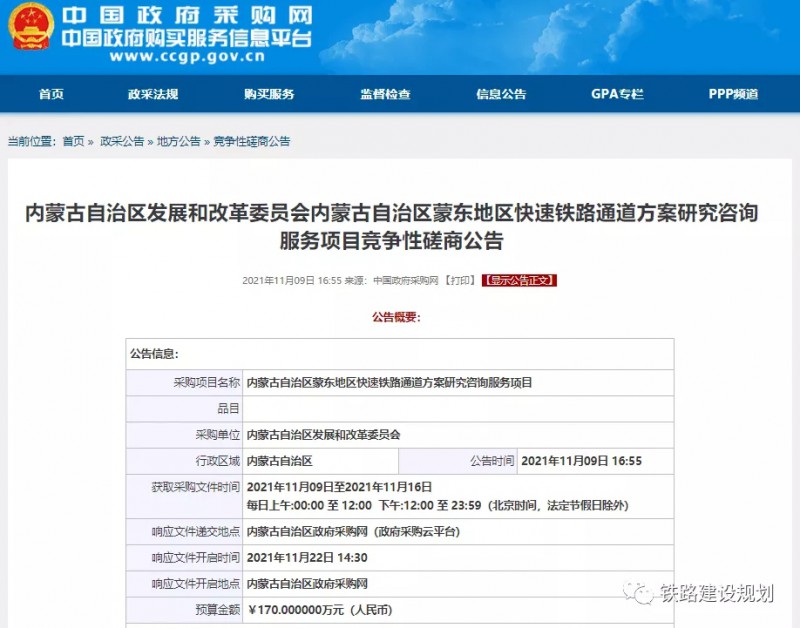Open 信息公告 navigation item
800x628 pixels.
coord(501,94)
